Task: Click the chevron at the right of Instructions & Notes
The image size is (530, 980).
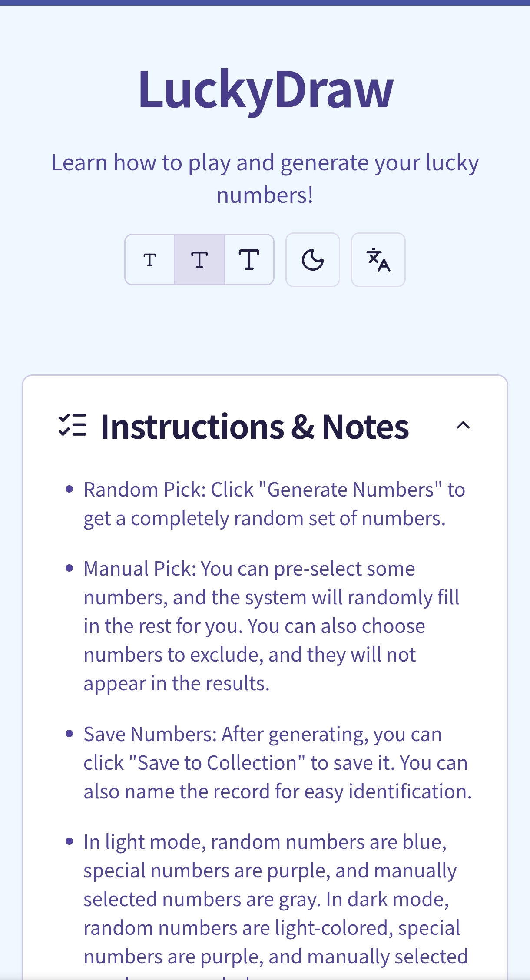Action: click(463, 426)
